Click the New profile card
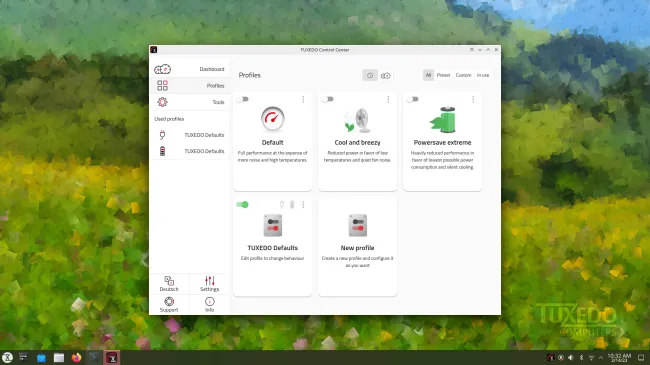The height and width of the screenshot is (365, 650). point(357,247)
